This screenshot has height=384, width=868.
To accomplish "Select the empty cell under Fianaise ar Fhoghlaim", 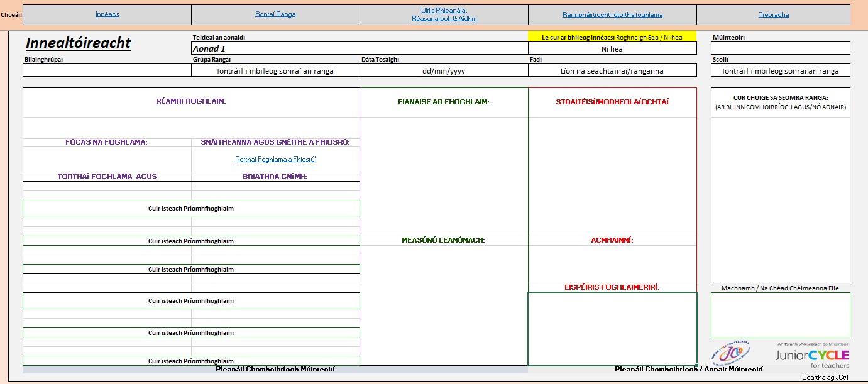I will pos(444,177).
